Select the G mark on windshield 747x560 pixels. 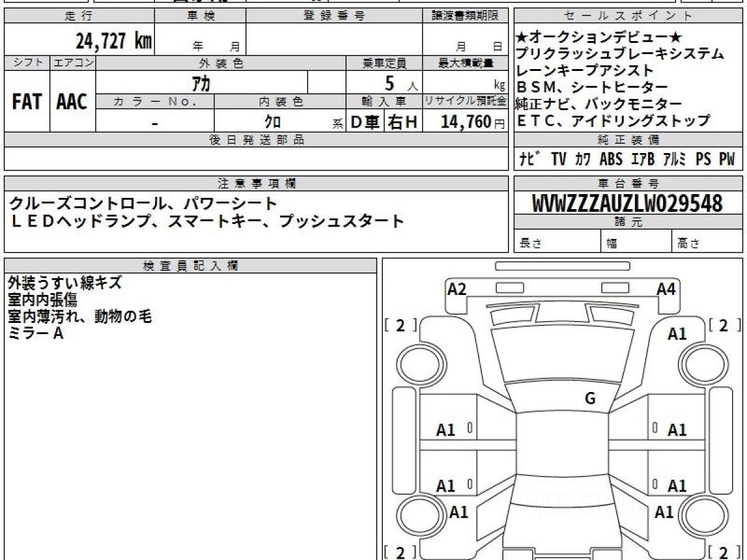(590, 399)
